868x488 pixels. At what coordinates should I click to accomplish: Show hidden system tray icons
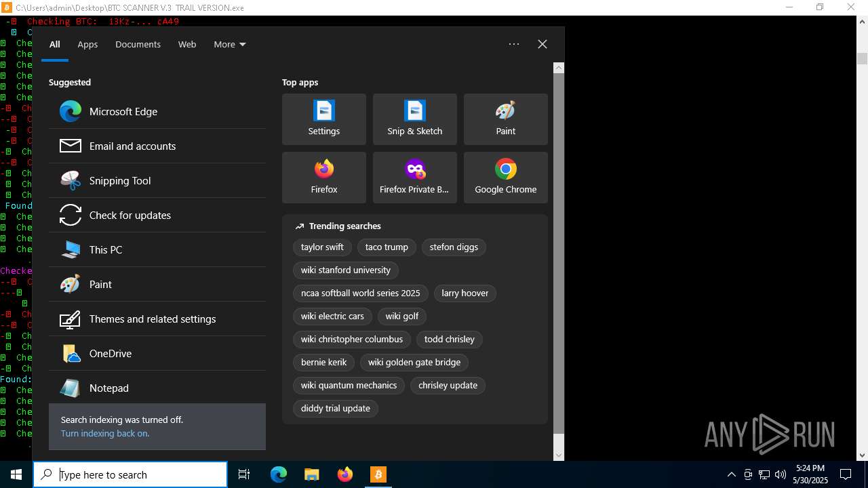[731, 474]
